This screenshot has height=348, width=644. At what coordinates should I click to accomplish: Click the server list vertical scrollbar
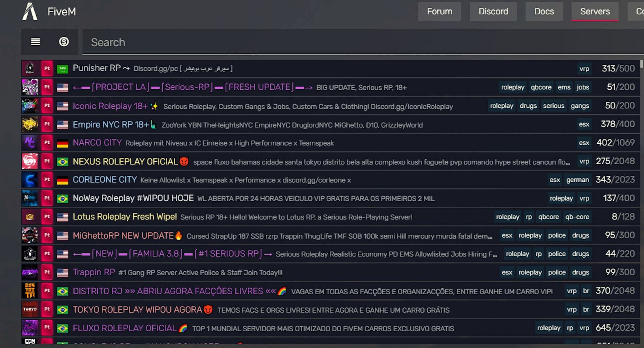click(641, 64)
